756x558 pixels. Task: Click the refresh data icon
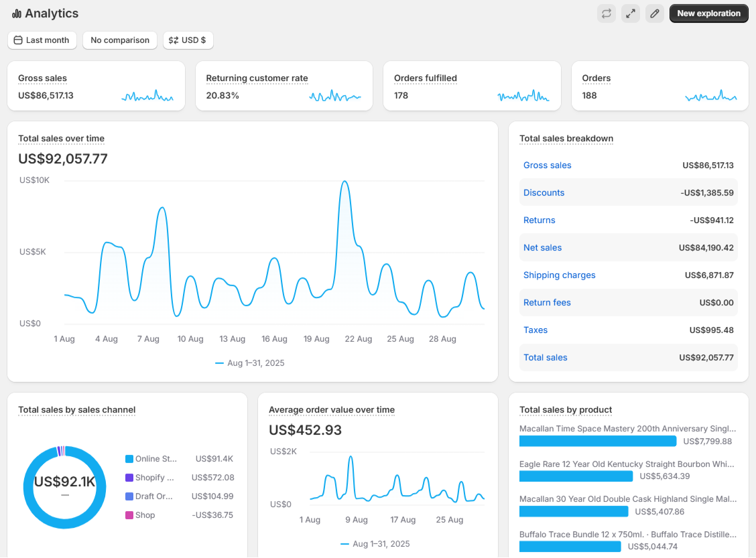607,13
